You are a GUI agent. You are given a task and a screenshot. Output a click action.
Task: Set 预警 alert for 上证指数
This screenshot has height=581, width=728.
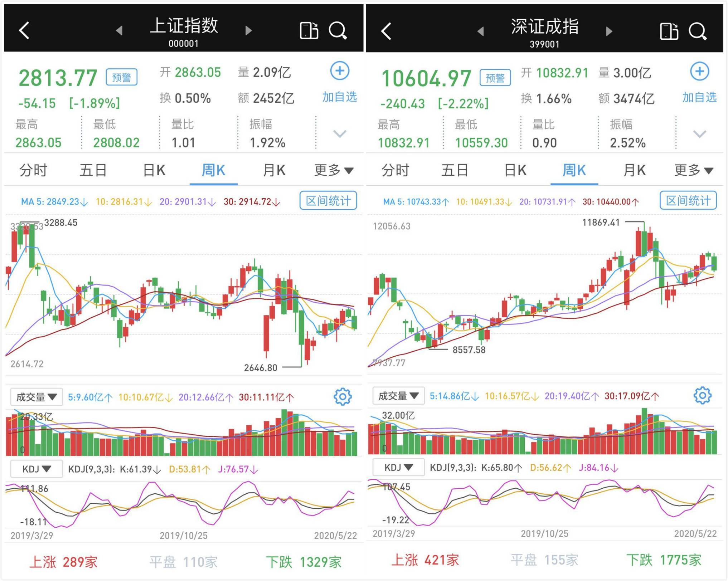pos(121,77)
